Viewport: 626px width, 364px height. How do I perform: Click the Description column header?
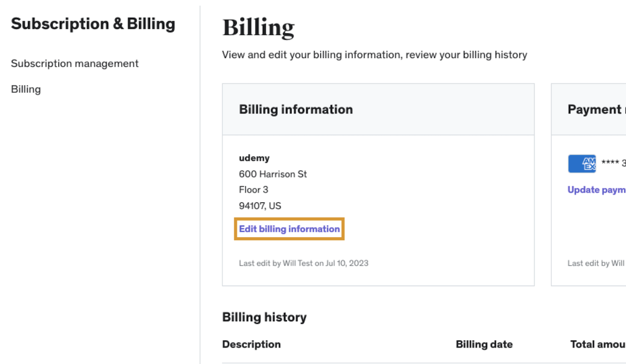(251, 344)
